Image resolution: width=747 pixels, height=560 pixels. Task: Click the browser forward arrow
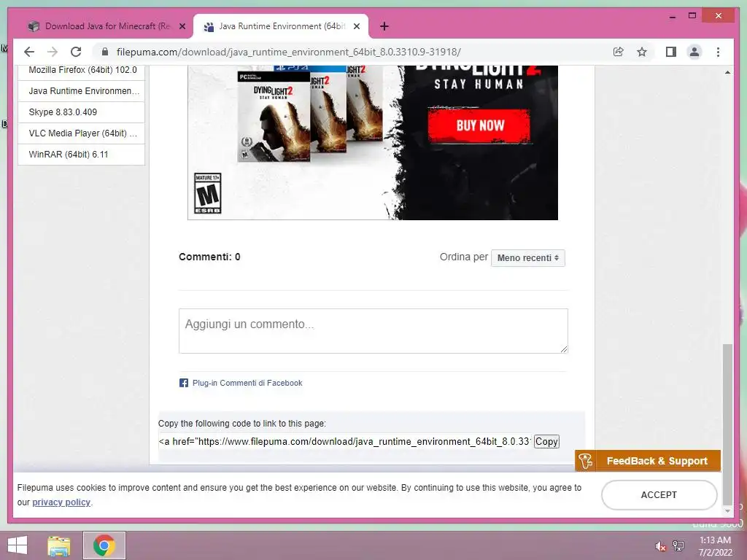(x=53, y=52)
